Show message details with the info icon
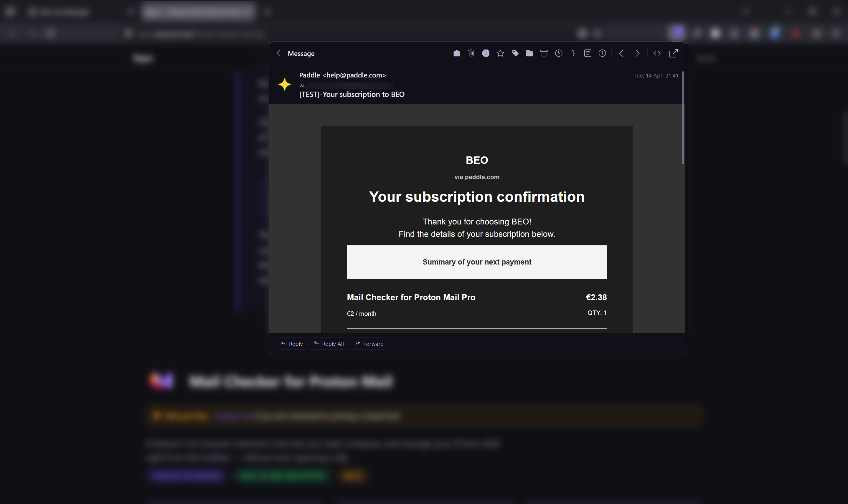848x504 pixels. coord(602,53)
